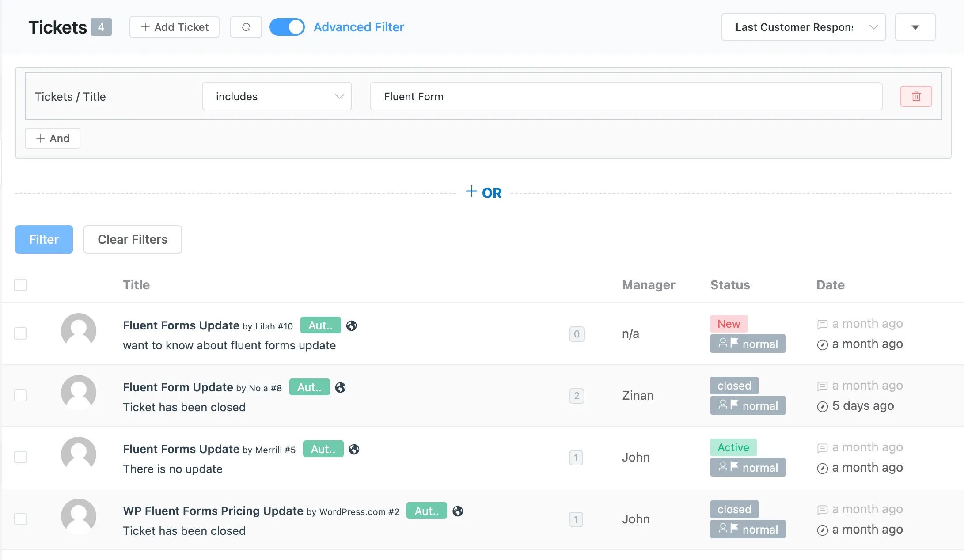Click Status column header
964x560 pixels.
730,285
